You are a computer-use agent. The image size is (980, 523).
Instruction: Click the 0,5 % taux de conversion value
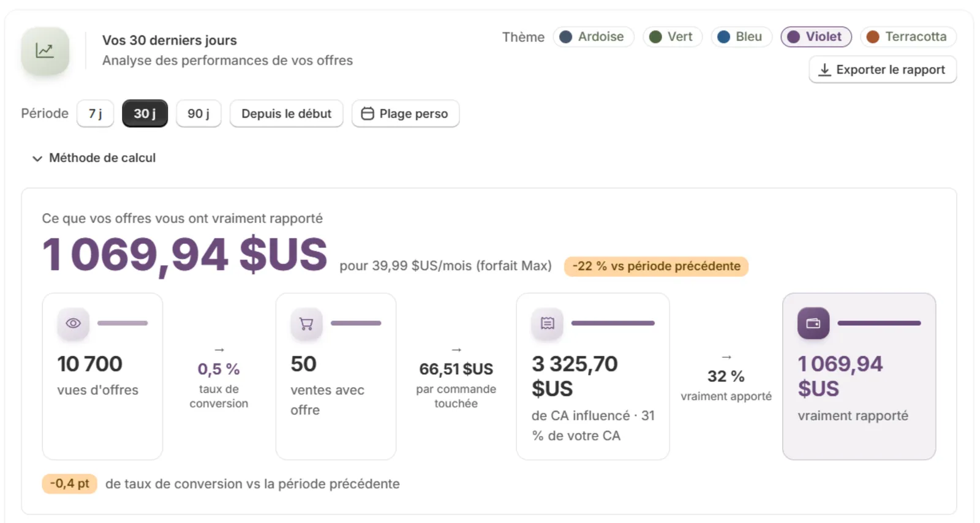click(x=219, y=369)
